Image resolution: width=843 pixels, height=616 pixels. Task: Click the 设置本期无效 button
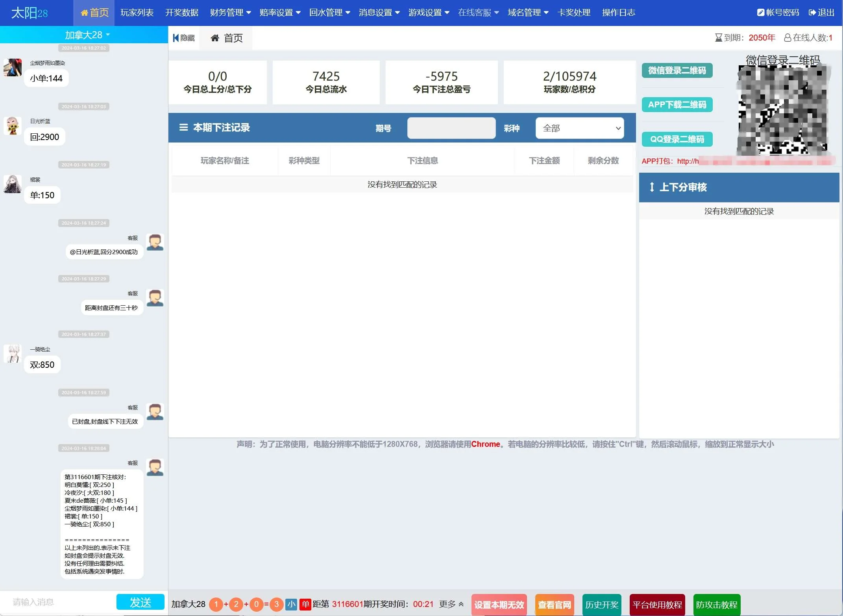pos(499,605)
